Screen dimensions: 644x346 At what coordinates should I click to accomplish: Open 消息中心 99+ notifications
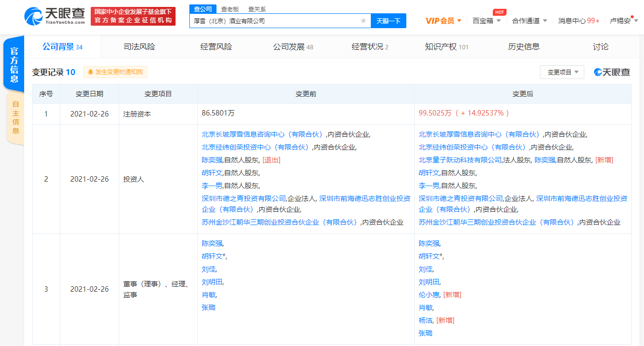(579, 21)
